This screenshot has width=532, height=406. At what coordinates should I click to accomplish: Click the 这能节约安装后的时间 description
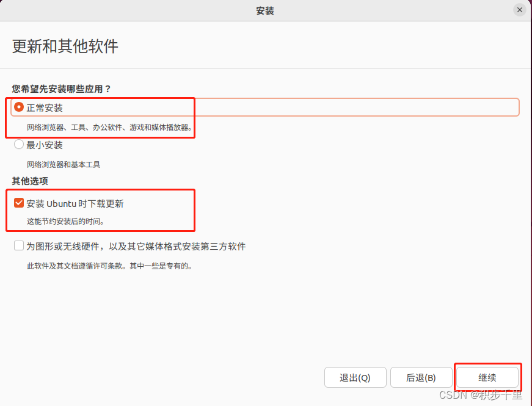click(x=65, y=222)
